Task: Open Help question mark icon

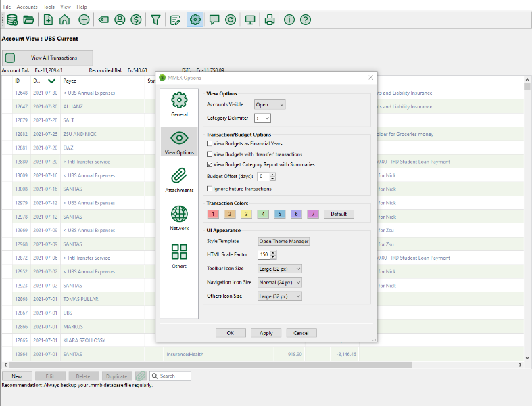Action: (x=306, y=20)
